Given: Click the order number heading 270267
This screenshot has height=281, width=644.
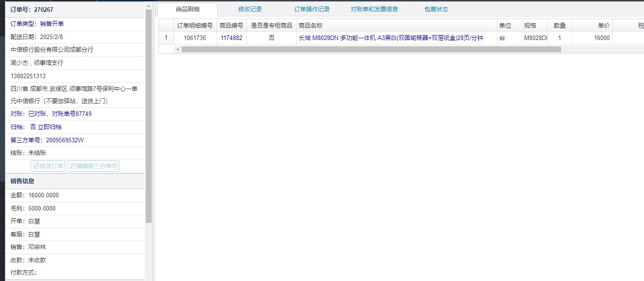Looking at the screenshot, I should pos(32,10).
